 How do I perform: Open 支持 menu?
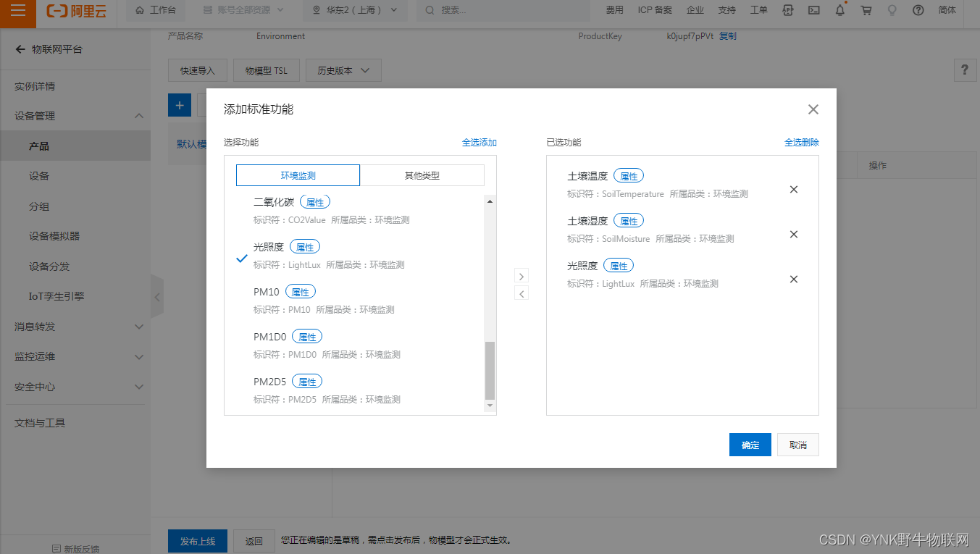726,10
